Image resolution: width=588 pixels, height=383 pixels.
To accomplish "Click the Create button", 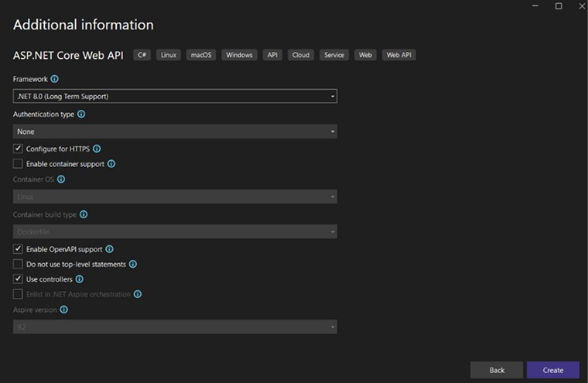I will tap(552, 370).
